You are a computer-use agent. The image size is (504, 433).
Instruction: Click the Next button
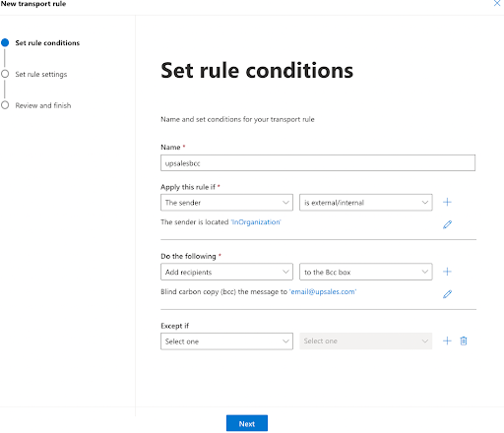(247, 423)
